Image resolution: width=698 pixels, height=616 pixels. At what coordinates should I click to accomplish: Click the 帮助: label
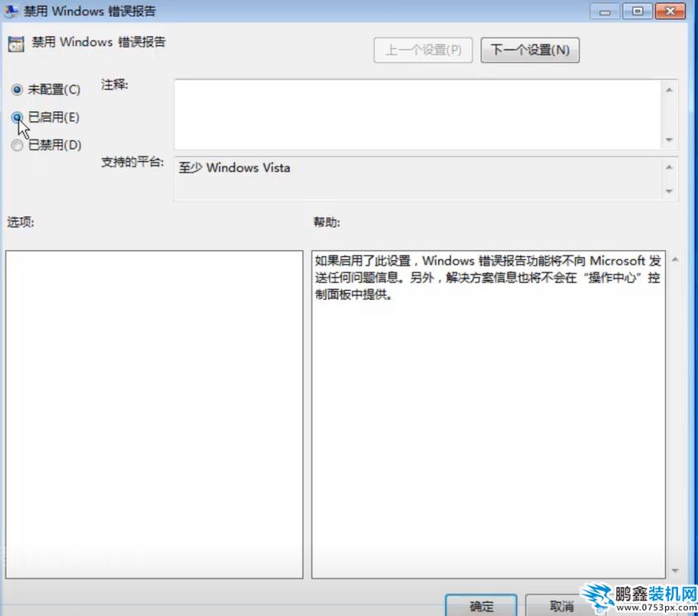[327, 221]
